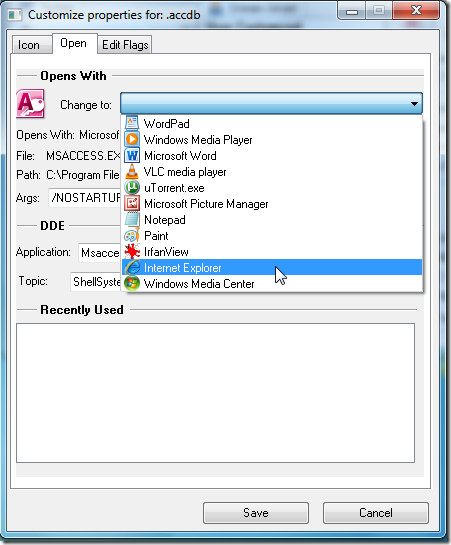Click the Microsoft Picture Manager icon
451x545 pixels.
pyautogui.click(x=132, y=203)
